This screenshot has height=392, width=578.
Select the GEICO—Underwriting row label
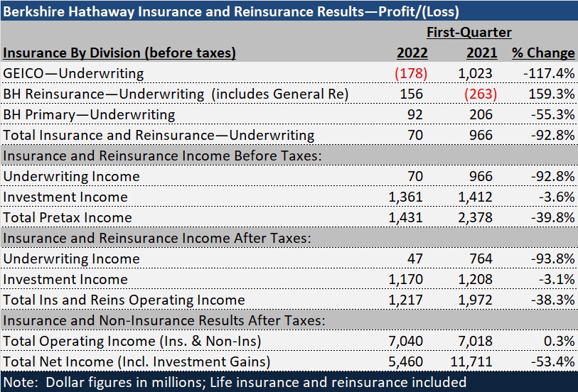[x=74, y=73]
